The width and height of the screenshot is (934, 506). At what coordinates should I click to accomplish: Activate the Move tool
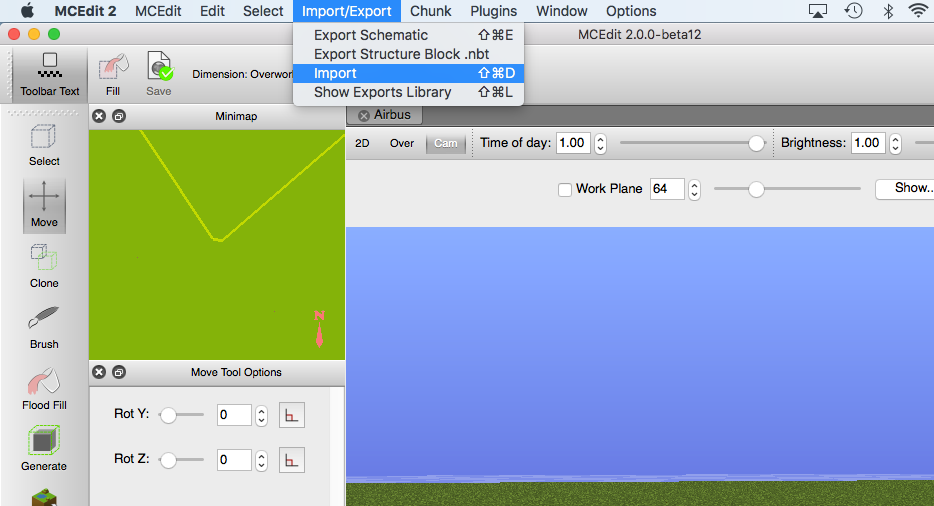[44, 206]
